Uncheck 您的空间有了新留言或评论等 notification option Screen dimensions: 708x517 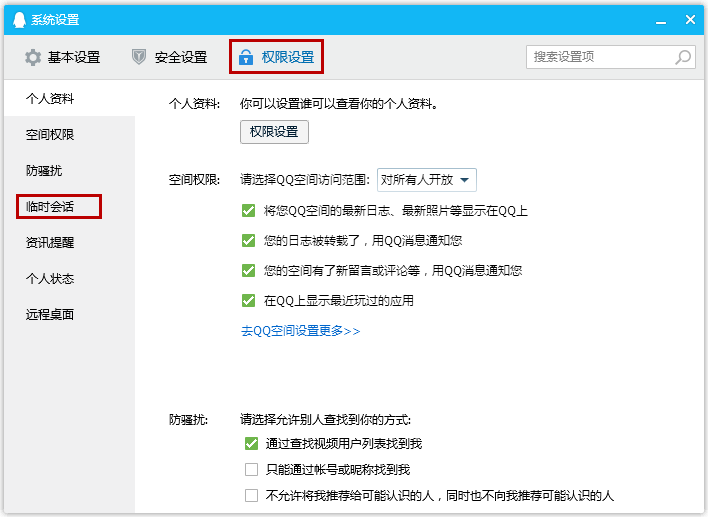click(x=248, y=270)
